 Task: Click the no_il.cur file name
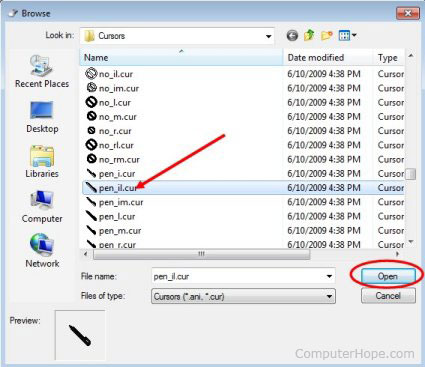click(x=116, y=74)
